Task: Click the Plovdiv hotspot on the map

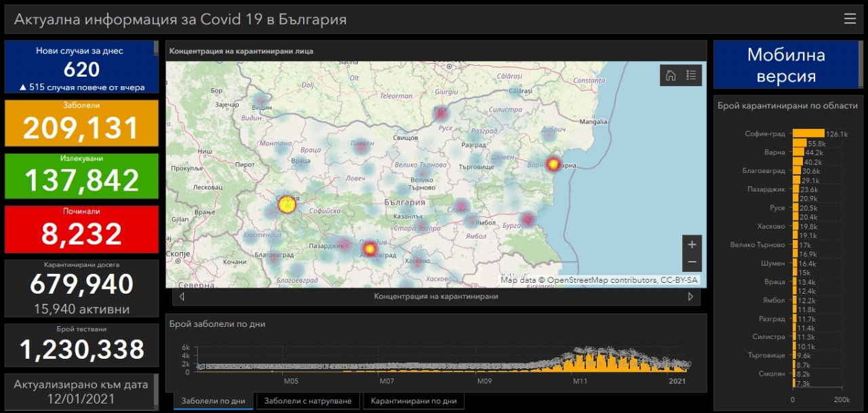Action: (369, 250)
